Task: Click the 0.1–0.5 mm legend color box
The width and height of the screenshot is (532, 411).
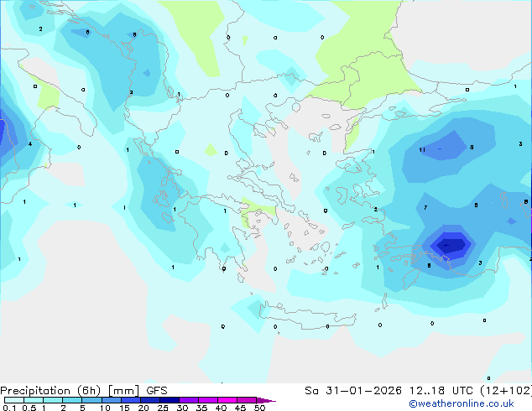Action: [14, 400]
